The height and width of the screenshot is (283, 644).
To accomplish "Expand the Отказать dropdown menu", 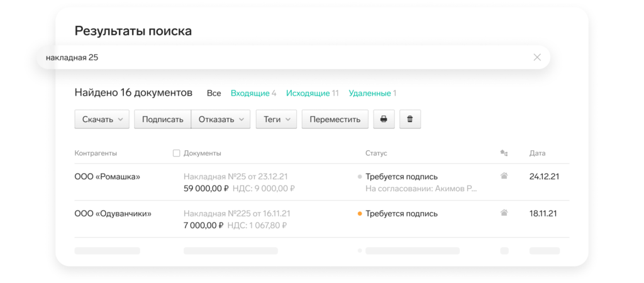I will [221, 119].
